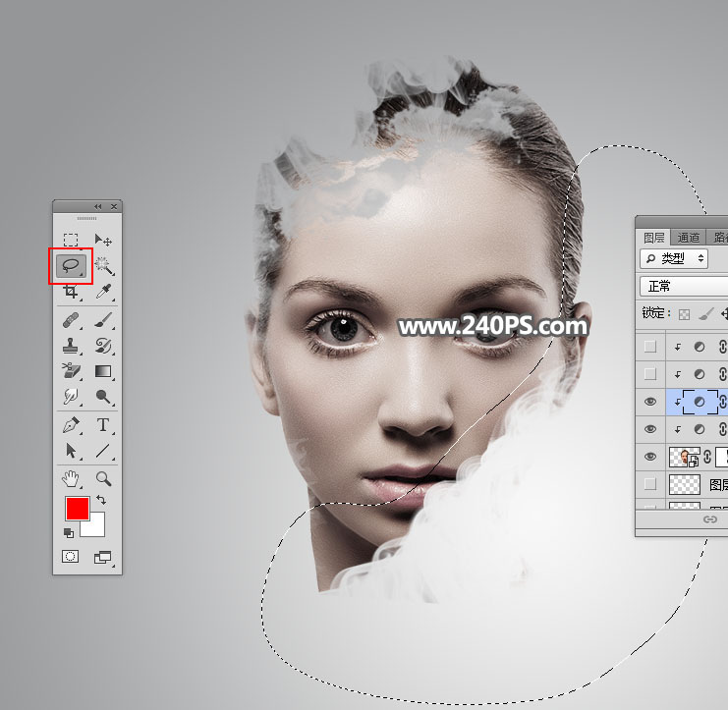Click the link layers button at panel bottom
Image resolution: width=728 pixels, height=710 pixels.
click(709, 520)
